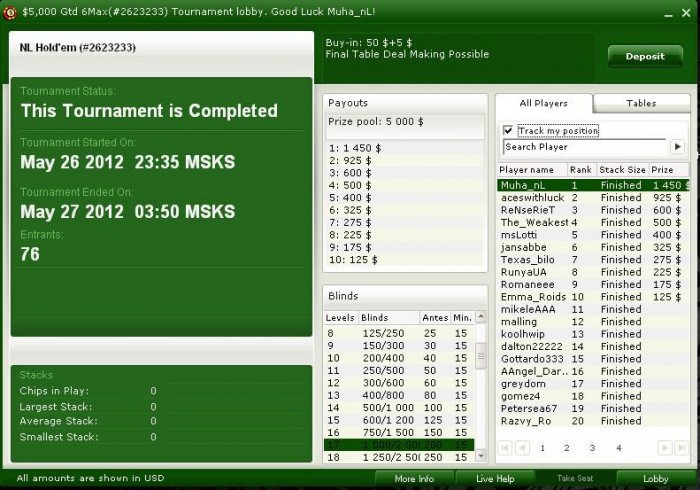Click blinds list scroll up arrow

[x=481, y=316]
